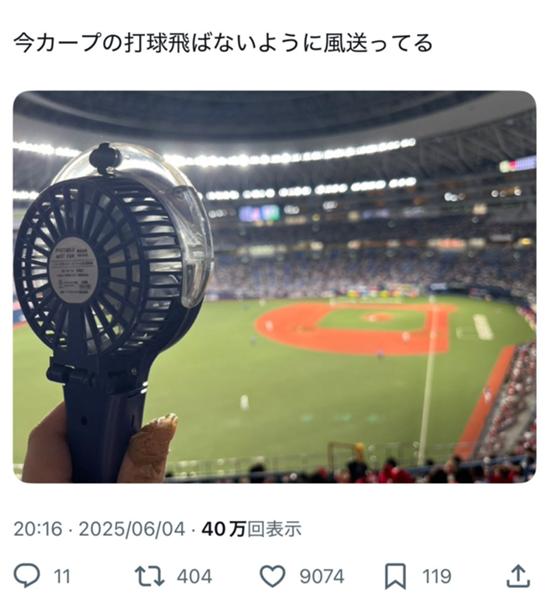Click the reply count 11

(62, 576)
